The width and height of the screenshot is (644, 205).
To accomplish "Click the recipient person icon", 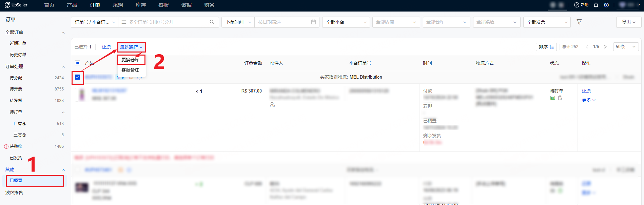I will click(272, 105).
